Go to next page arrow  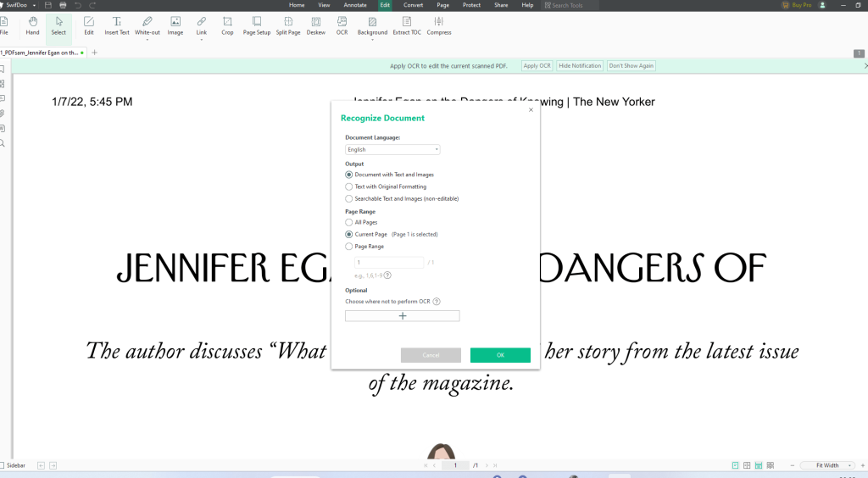click(487, 465)
